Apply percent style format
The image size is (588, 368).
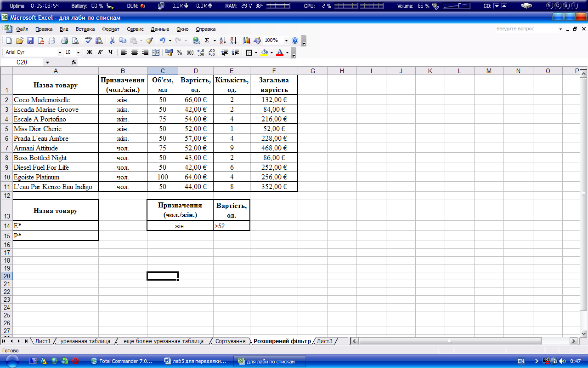pos(179,52)
